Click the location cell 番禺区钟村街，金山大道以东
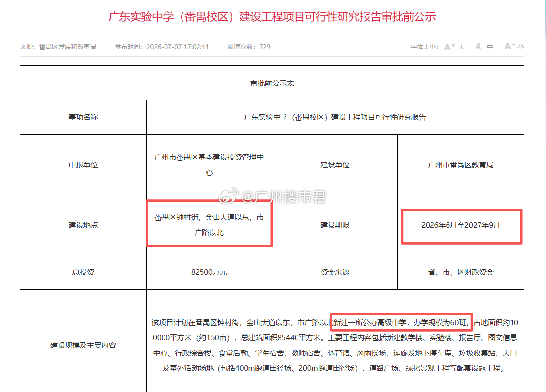This screenshot has height=392, width=546. [x=209, y=225]
